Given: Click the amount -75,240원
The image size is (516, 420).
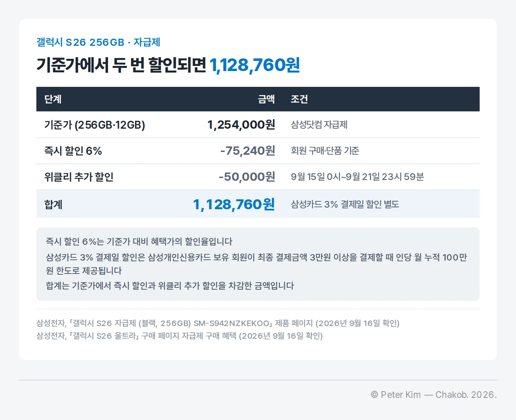Looking at the screenshot, I should pyautogui.click(x=247, y=151).
